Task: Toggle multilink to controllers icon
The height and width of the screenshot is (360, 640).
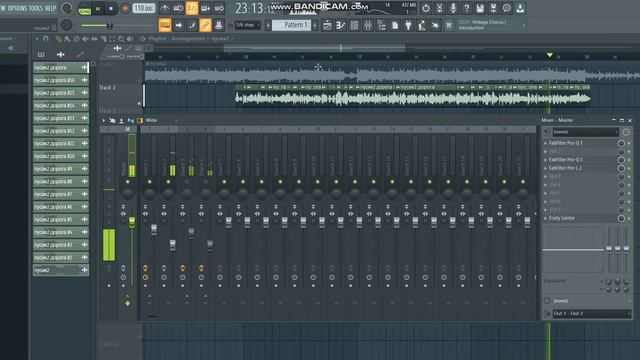Action: pos(219,25)
